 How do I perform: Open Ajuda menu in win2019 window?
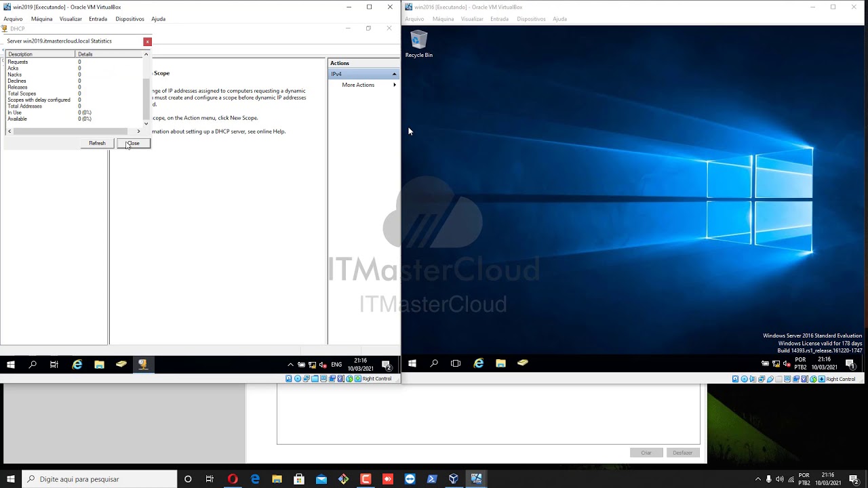point(158,19)
